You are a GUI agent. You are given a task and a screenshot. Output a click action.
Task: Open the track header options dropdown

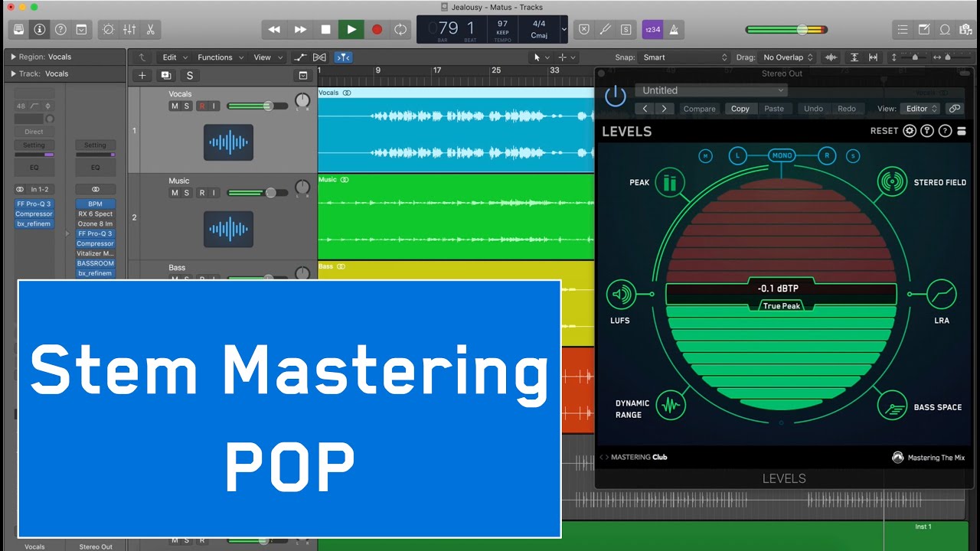coord(303,76)
